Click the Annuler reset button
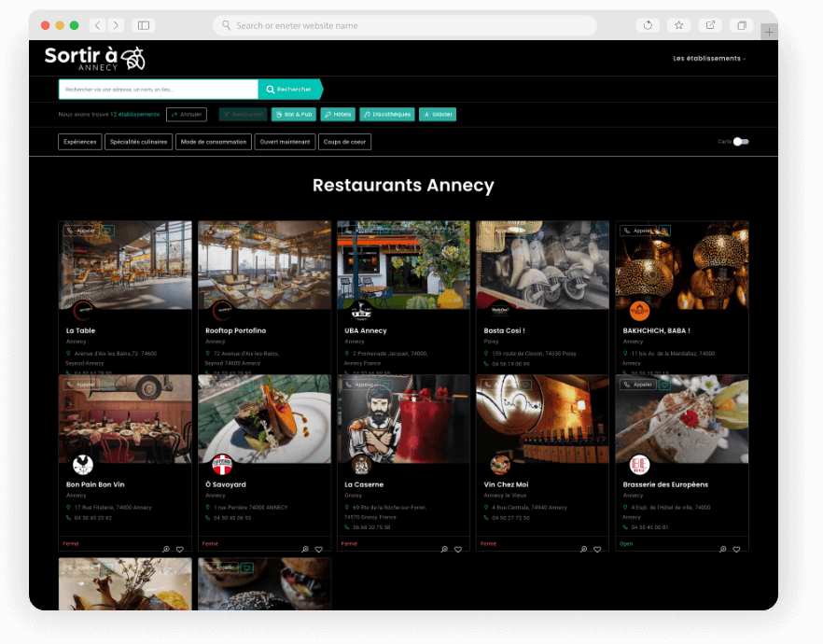Image resolution: width=823 pixels, height=644 pixels. click(187, 115)
